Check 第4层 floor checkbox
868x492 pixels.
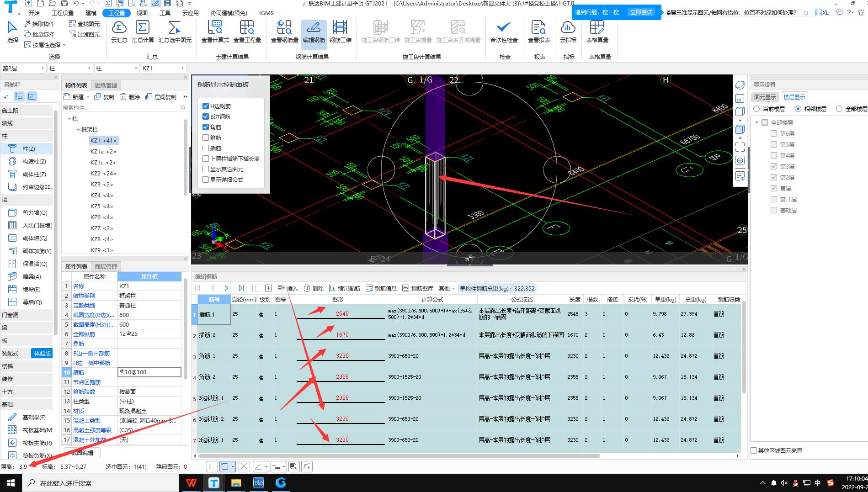click(x=774, y=155)
